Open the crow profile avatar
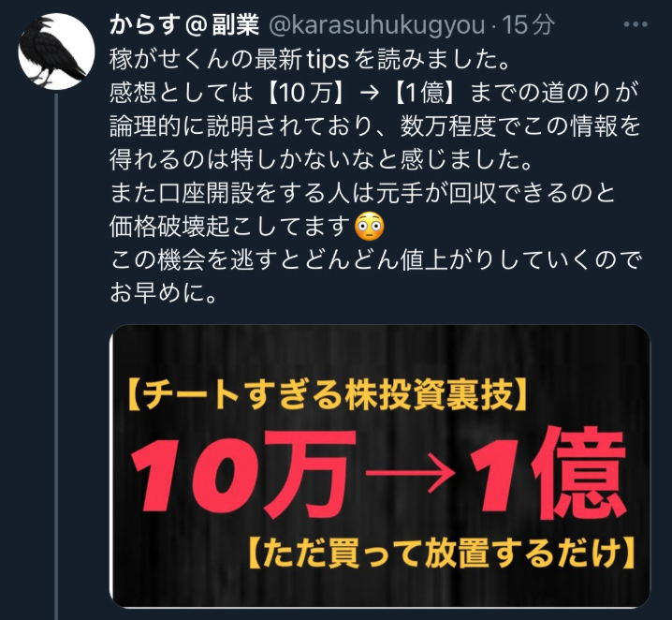Image resolution: width=672 pixels, height=620 pixels. point(56,52)
